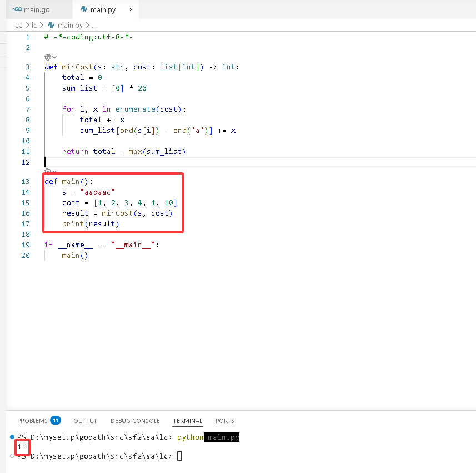
Task: Click the cost list '[1, 2, 3, 4, 1, 10]'
Action: (136, 203)
